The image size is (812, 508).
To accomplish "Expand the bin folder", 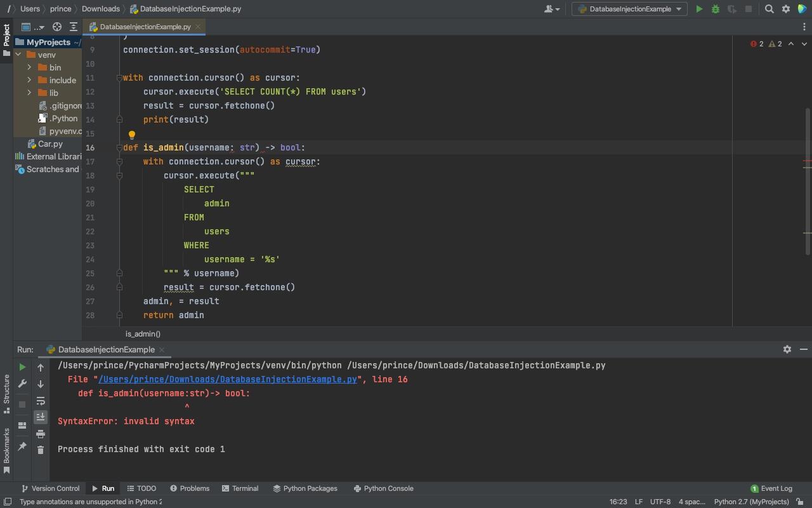I will tap(29, 67).
